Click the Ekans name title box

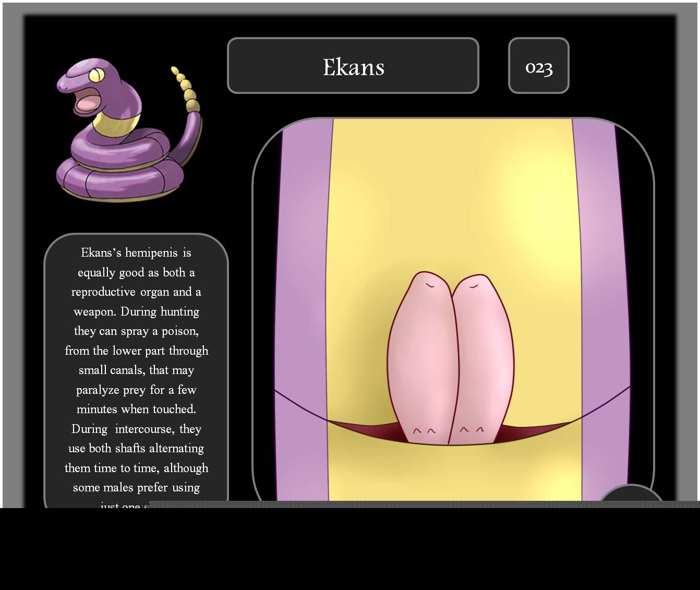click(x=353, y=66)
